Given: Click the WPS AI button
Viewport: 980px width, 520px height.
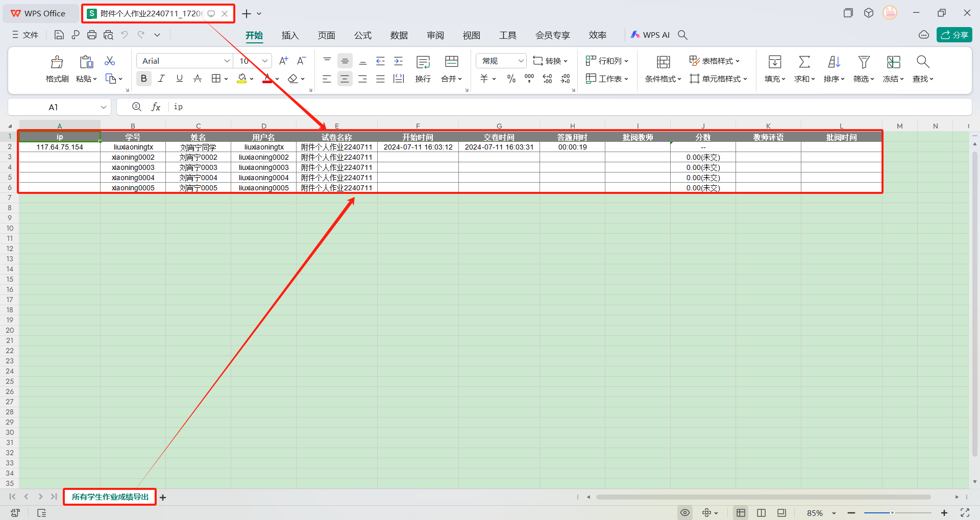Looking at the screenshot, I should [650, 35].
